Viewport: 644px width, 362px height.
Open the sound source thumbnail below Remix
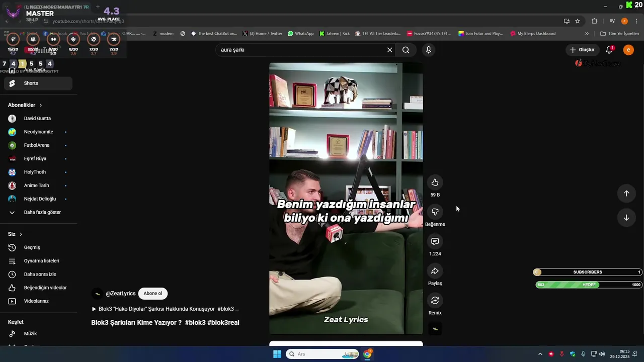435,329
